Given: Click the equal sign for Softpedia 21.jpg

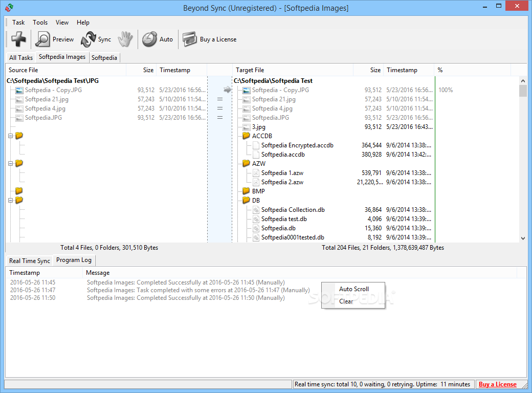Looking at the screenshot, I should (220, 99).
